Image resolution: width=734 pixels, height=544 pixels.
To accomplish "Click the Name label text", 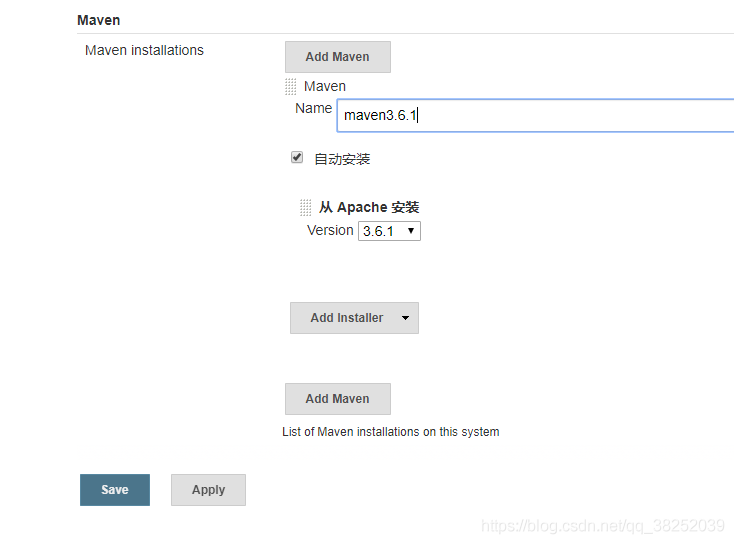I will 313,108.
